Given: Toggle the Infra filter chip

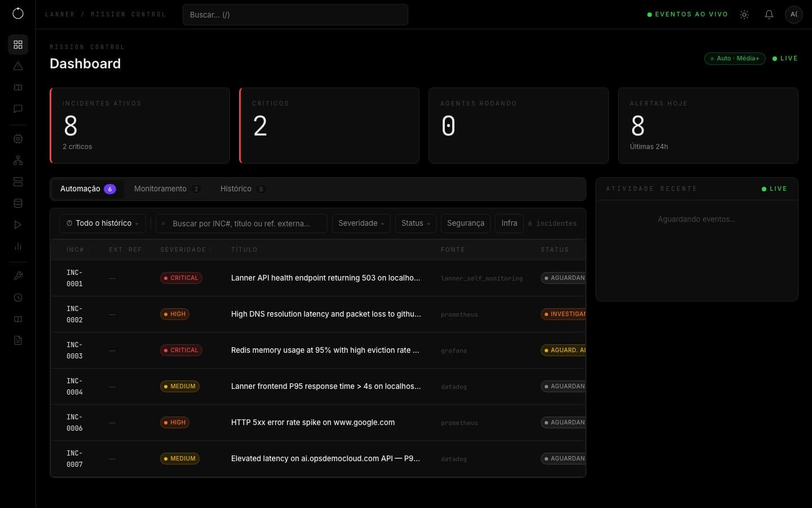Looking at the screenshot, I should pos(509,224).
